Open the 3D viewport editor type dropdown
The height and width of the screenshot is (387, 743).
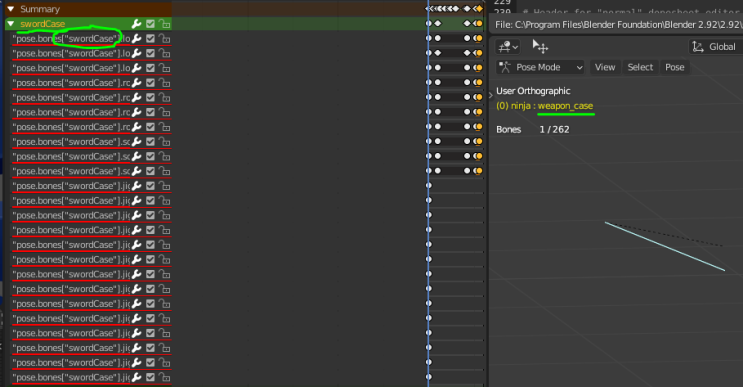coord(508,46)
